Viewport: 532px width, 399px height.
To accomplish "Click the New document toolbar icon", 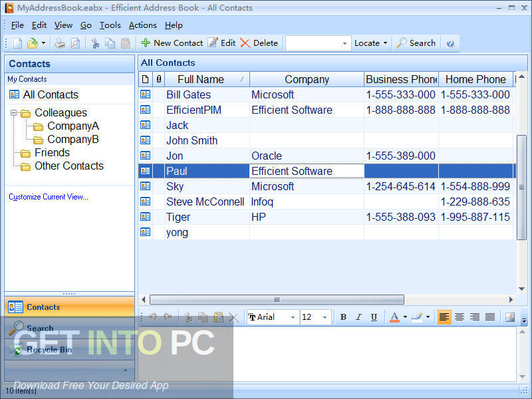I will tap(18, 43).
